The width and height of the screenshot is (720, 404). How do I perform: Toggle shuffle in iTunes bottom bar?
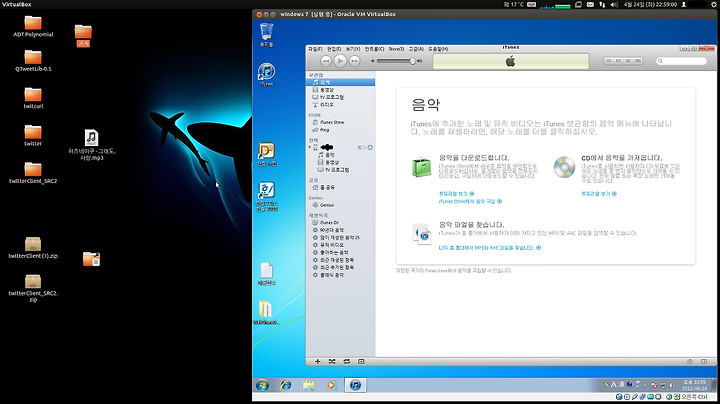click(x=332, y=362)
